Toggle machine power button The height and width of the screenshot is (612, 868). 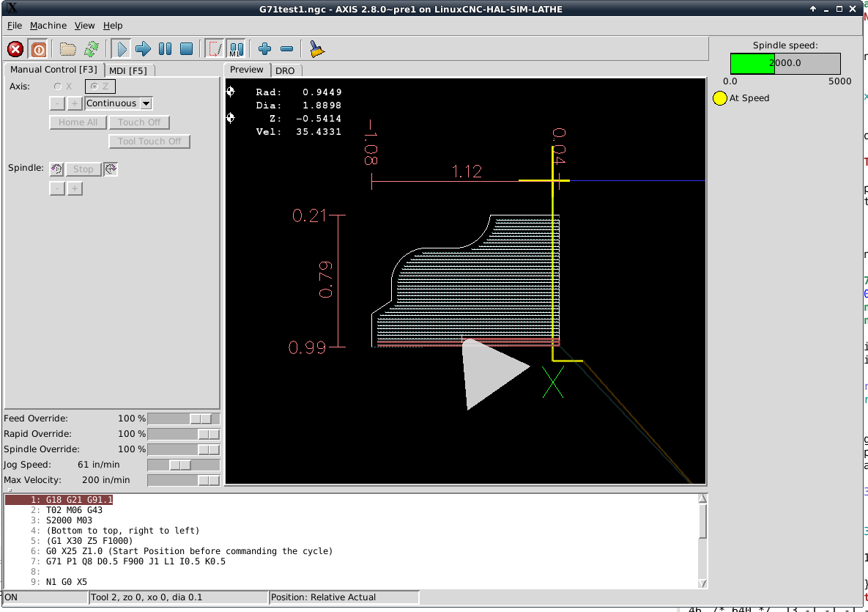[38, 49]
